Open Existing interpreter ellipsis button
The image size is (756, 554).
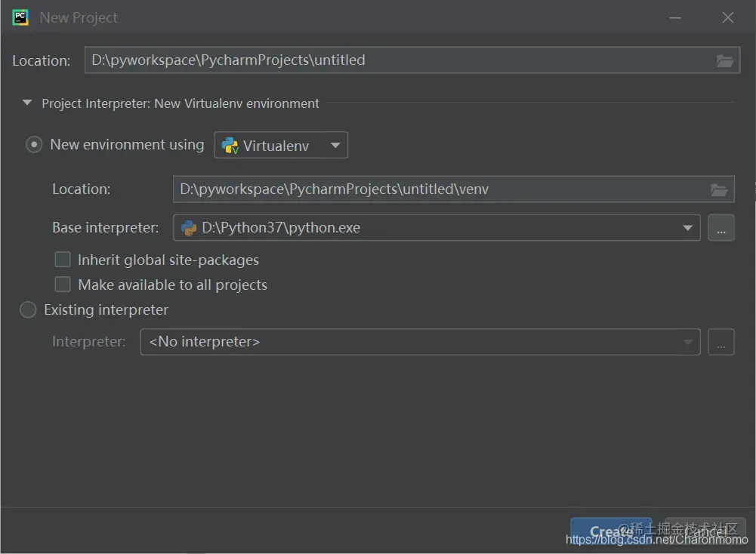[721, 342]
